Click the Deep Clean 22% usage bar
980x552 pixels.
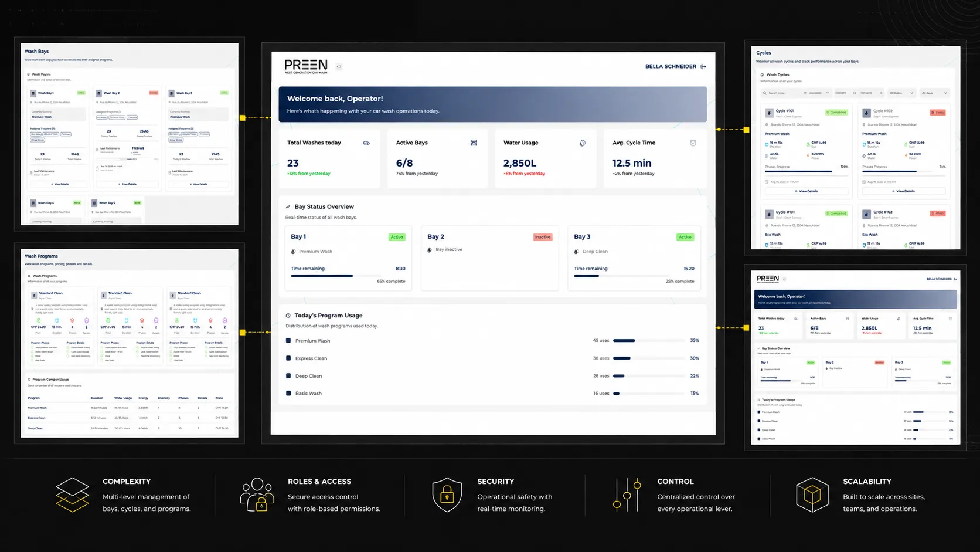(648, 375)
